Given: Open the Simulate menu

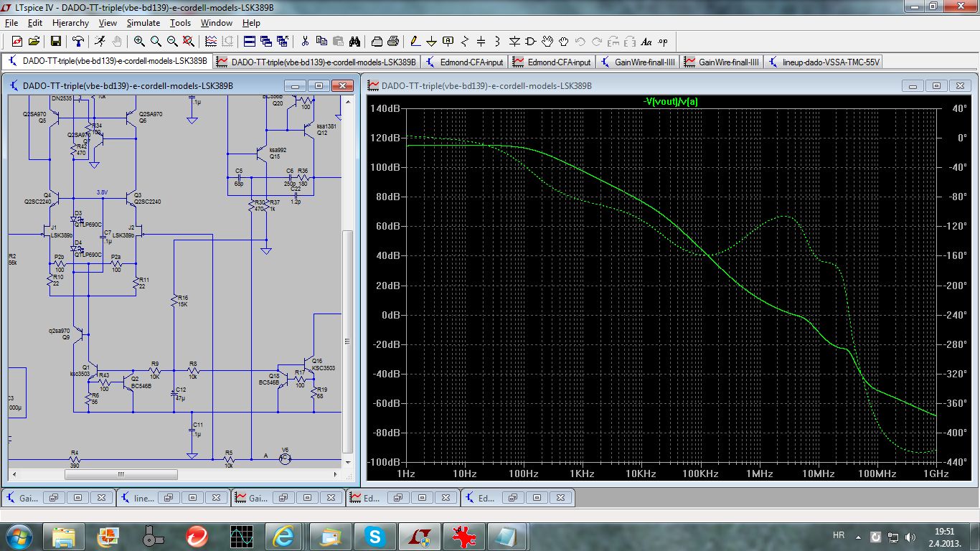Looking at the screenshot, I should [x=143, y=23].
